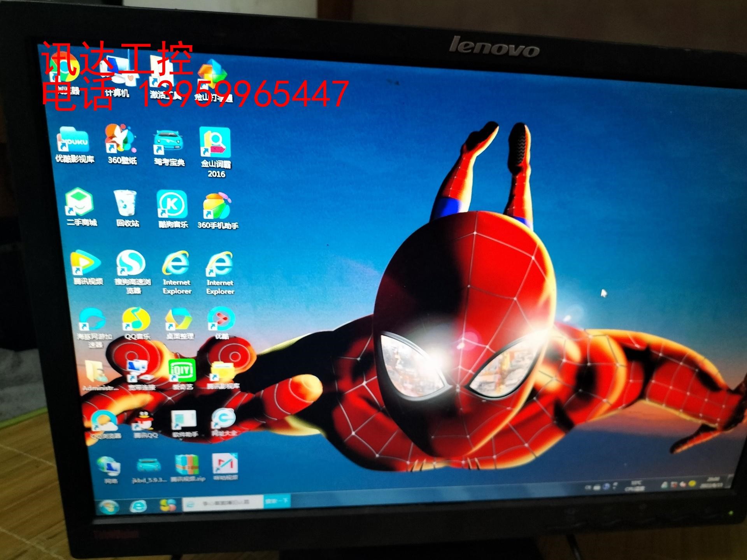Open the 二手商城 shortcut
This screenshot has width=747, height=560.
click(81, 207)
